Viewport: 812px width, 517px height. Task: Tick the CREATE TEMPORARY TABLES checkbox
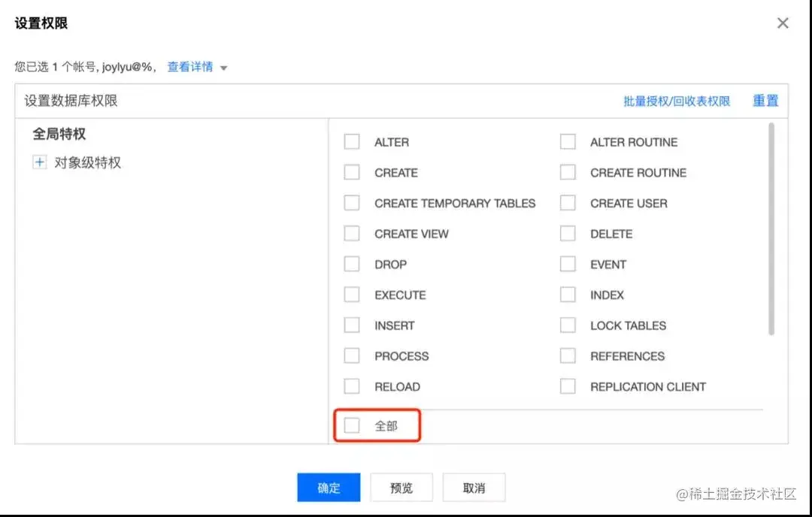[x=352, y=203]
